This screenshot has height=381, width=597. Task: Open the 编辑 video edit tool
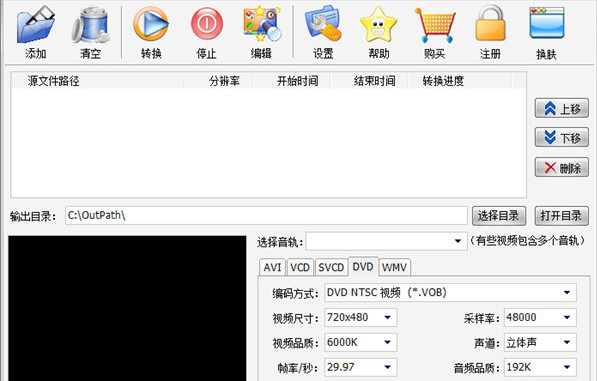point(262,24)
